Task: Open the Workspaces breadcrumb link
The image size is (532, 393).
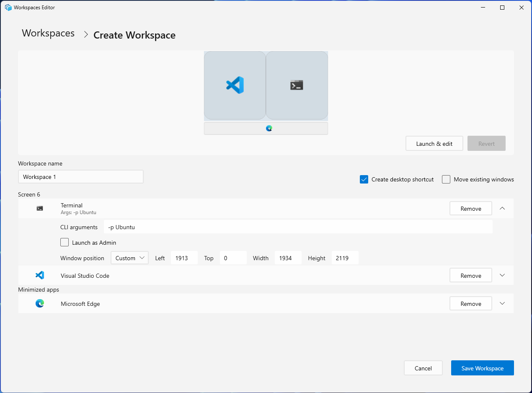Action: (x=48, y=34)
